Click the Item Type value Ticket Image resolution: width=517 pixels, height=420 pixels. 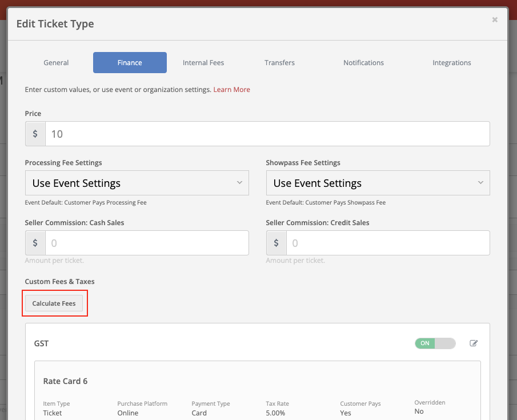coord(53,413)
